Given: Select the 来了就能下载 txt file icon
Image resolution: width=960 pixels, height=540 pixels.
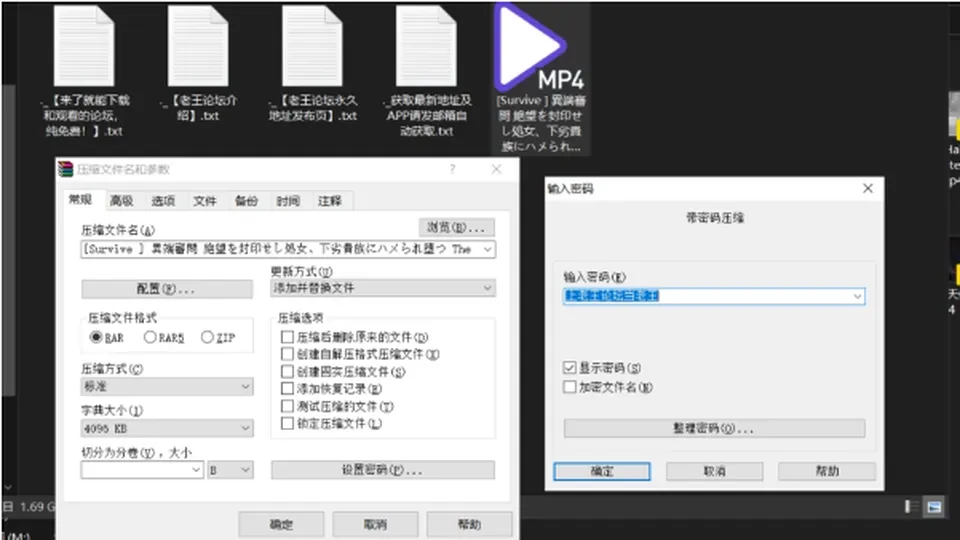Looking at the screenshot, I should 84,47.
